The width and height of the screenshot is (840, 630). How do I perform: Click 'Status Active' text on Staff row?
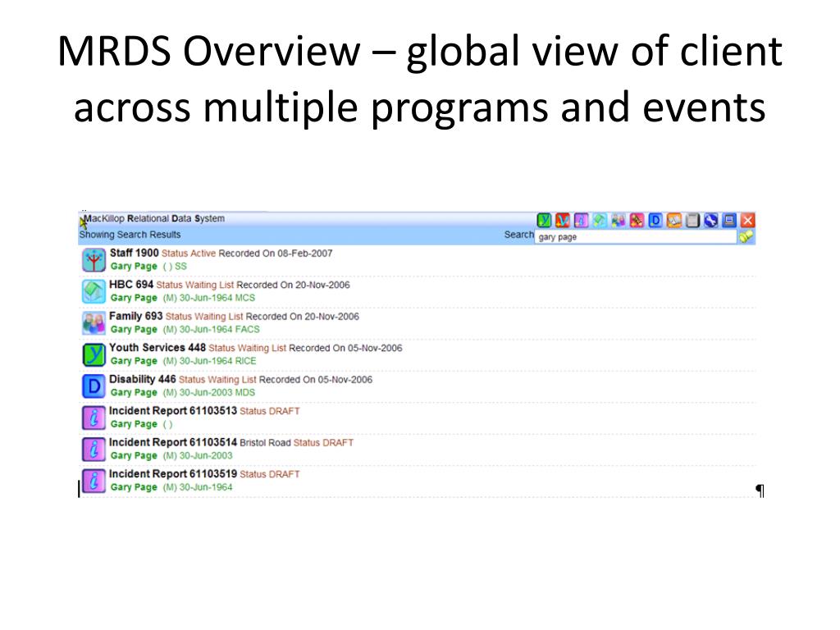[189, 253]
